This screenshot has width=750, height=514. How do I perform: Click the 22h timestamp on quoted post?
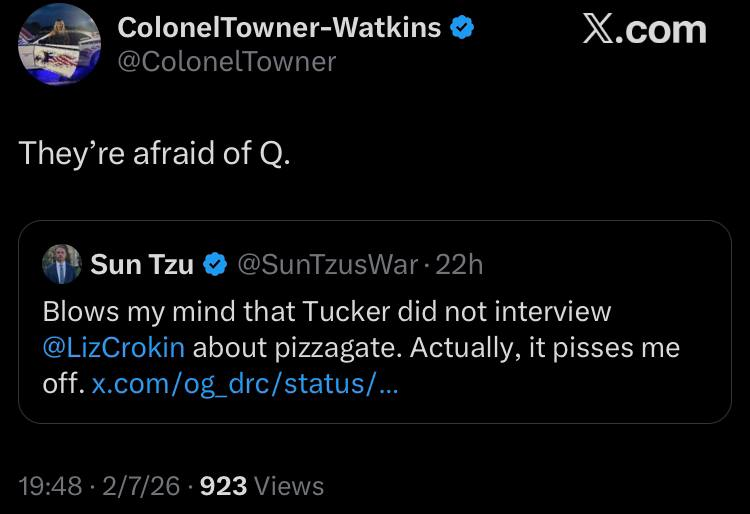click(x=461, y=264)
